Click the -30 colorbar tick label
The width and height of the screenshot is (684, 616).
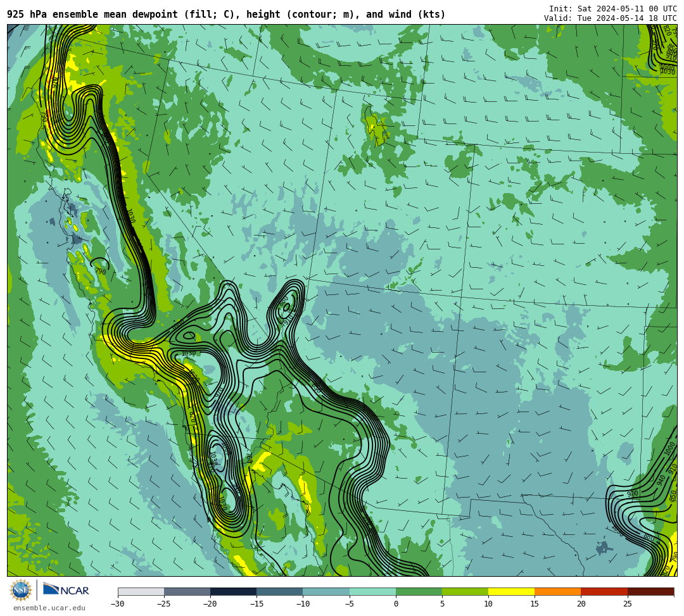tap(117, 604)
